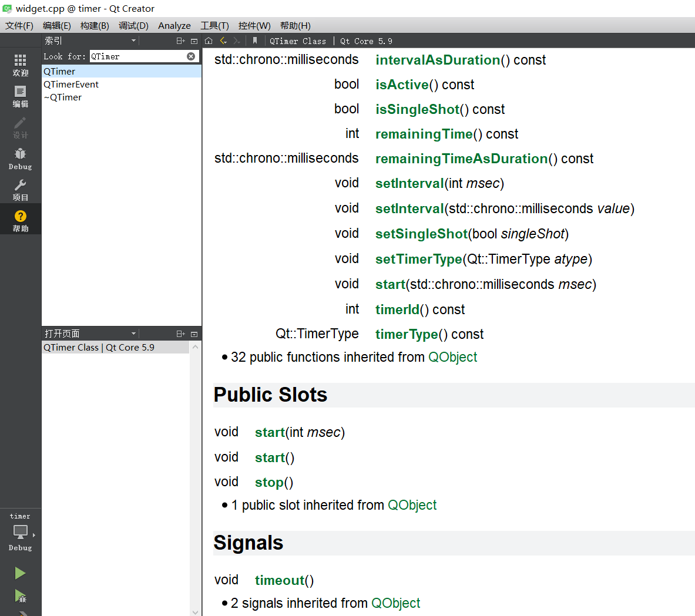Run the project with green play button
The width and height of the screenshot is (695, 616).
click(x=20, y=573)
